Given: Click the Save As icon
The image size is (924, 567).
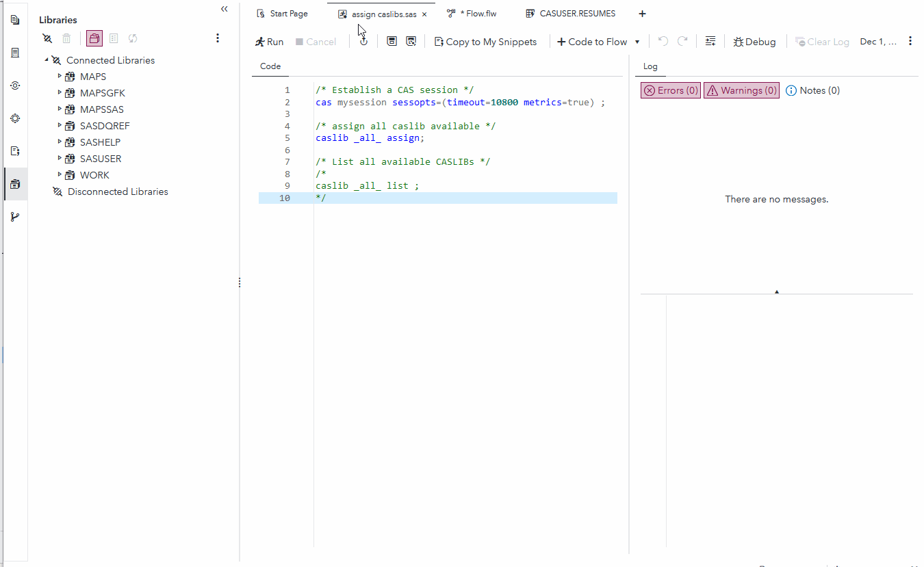Looking at the screenshot, I should click(x=411, y=42).
